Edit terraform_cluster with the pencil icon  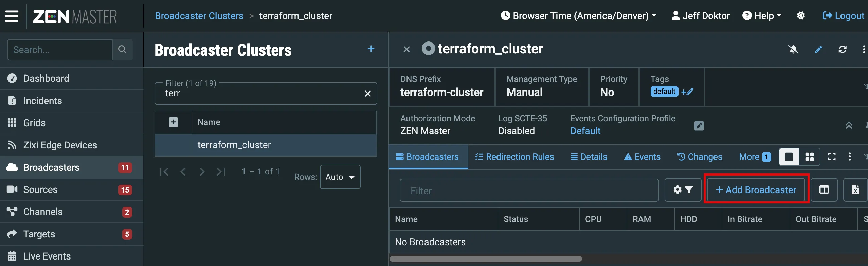click(x=818, y=50)
